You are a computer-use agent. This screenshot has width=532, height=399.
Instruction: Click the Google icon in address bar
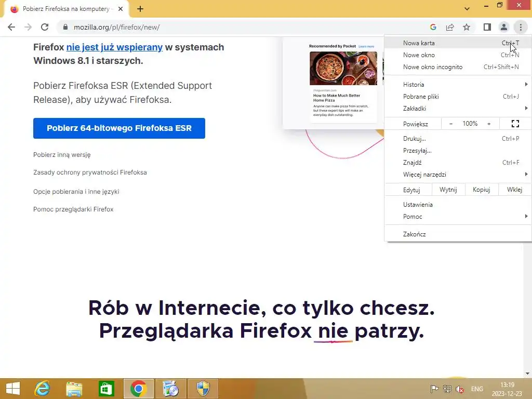click(x=433, y=27)
